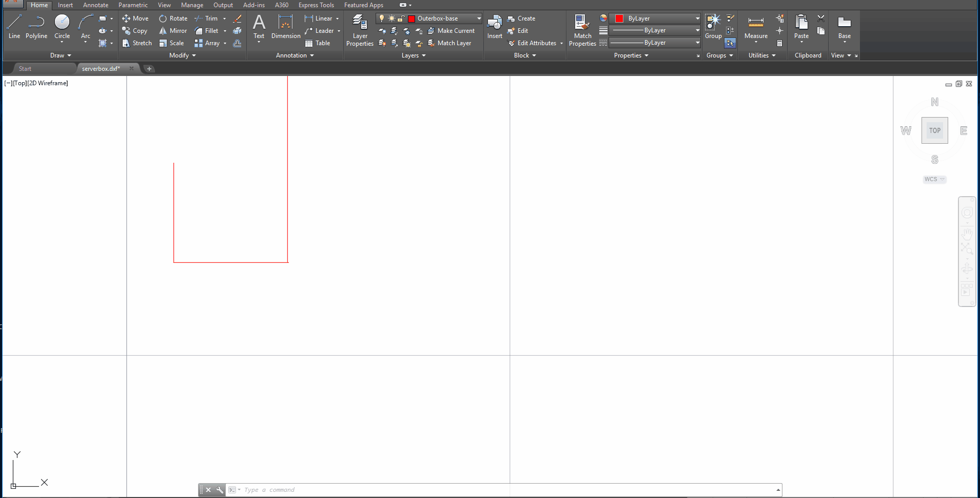Viewport: 980px width, 498px height.
Task: Click Edit block button
Action: 517,31
